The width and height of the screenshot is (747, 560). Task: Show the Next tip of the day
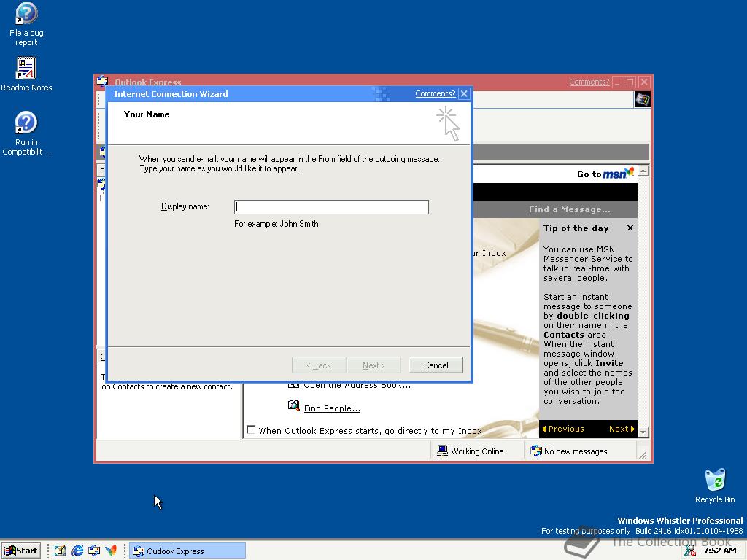622,429
